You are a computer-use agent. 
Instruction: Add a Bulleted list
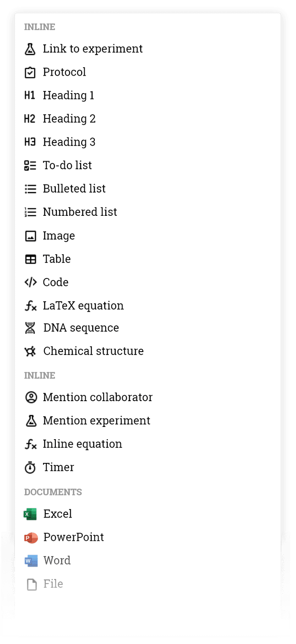pos(74,189)
